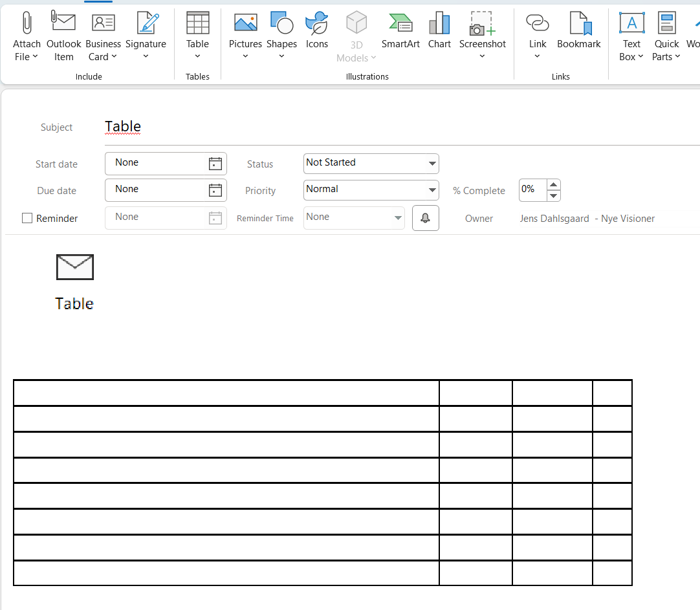Expand the Business Card dropdown arrow
The width and height of the screenshot is (700, 610).
tap(114, 57)
